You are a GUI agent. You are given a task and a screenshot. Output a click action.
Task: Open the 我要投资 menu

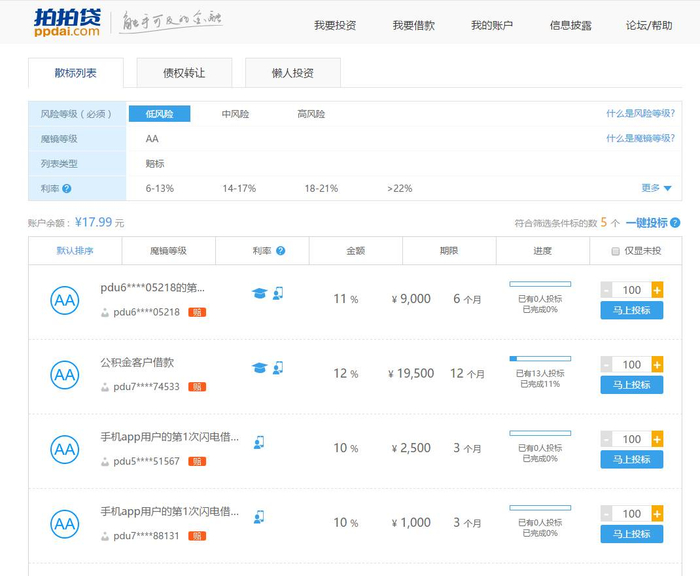coord(335,25)
